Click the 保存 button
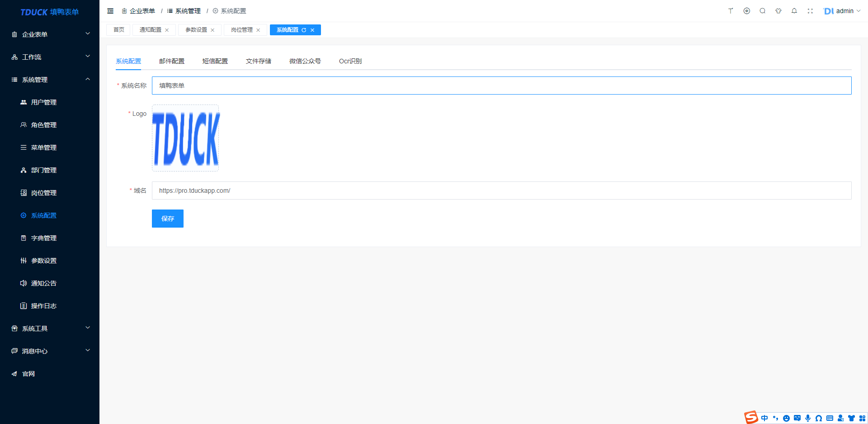Image resolution: width=868 pixels, height=424 pixels. [168, 219]
